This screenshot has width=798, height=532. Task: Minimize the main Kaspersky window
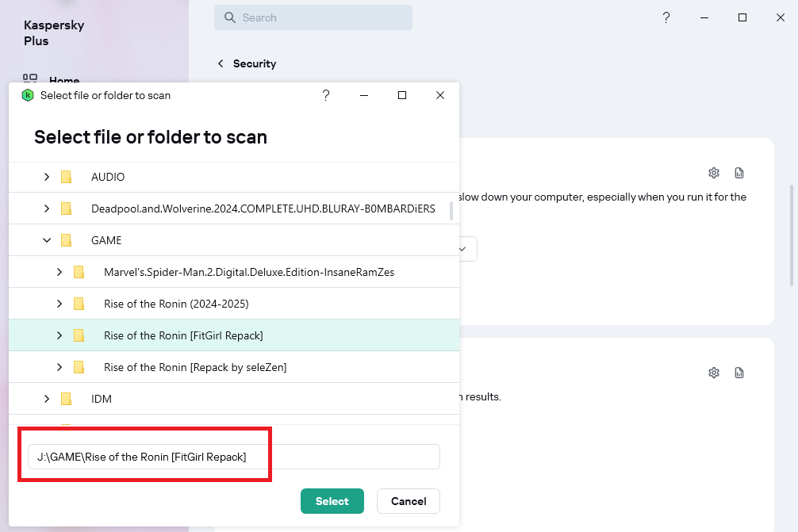pyautogui.click(x=704, y=17)
